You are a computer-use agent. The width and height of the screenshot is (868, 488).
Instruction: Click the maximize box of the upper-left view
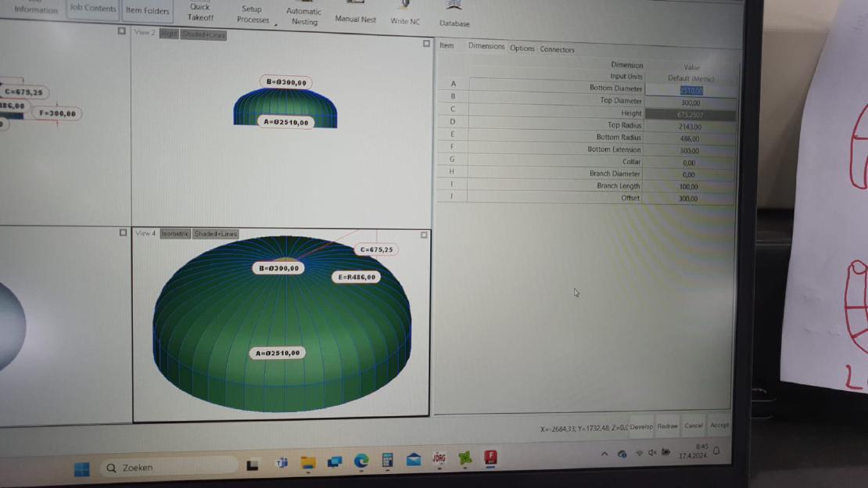pyautogui.click(x=122, y=31)
